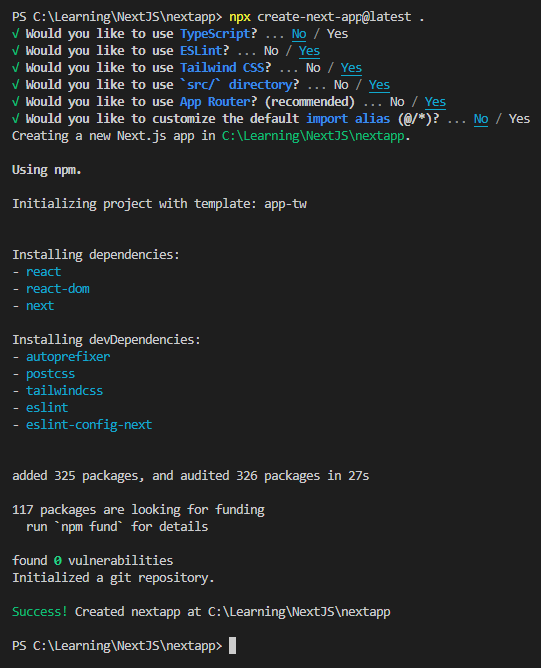Click the 'Using npm.' line
Screen dimensions: 541x668
point(47,170)
